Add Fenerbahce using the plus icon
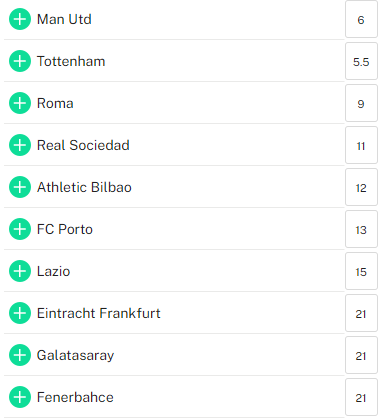Screen dimensions: 380x419 pos(20,397)
